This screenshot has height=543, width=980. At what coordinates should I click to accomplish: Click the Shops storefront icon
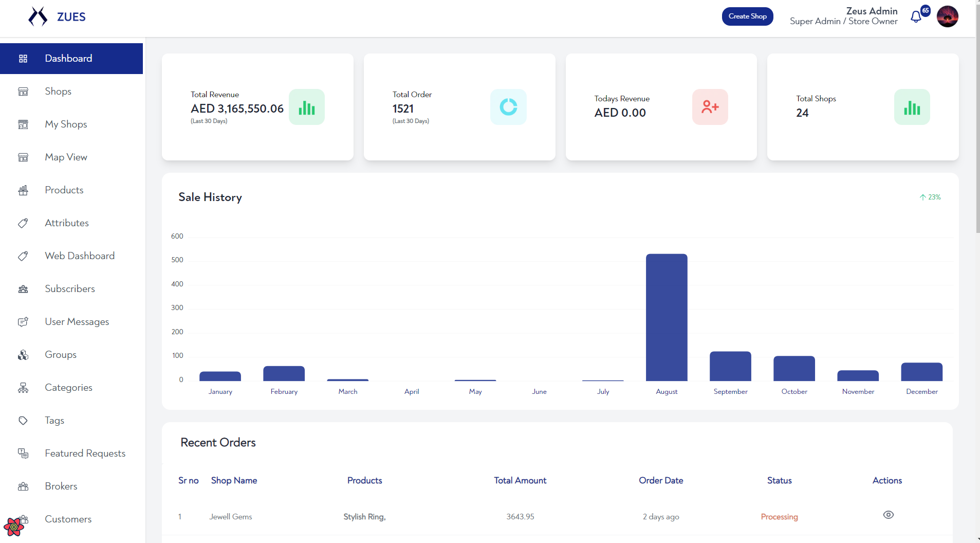point(23,92)
